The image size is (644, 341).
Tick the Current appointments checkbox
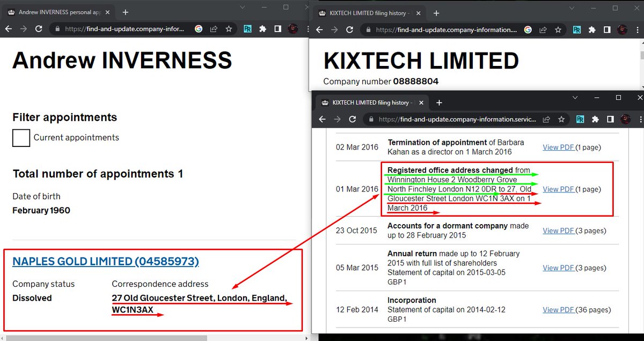click(21, 138)
